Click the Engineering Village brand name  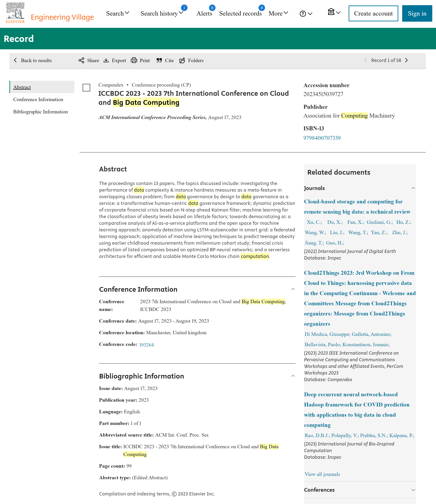pos(62,17)
